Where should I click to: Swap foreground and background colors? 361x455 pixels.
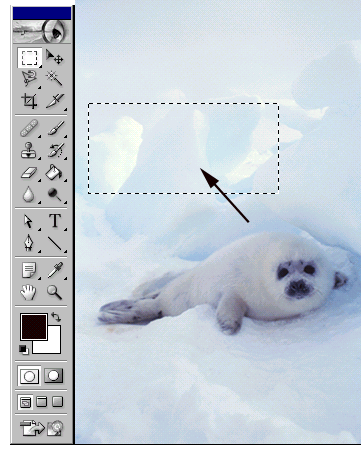pyautogui.click(x=56, y=316)
